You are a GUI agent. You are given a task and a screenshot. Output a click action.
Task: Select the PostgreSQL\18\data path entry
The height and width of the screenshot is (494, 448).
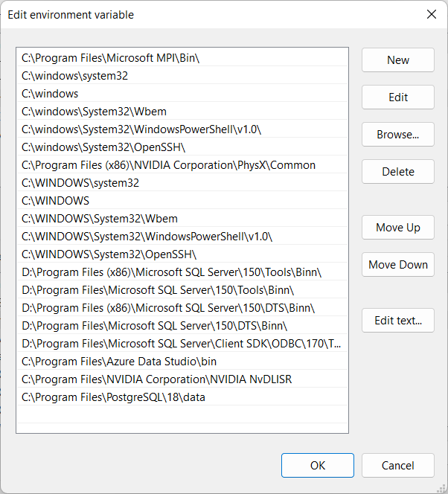(182, 397)
